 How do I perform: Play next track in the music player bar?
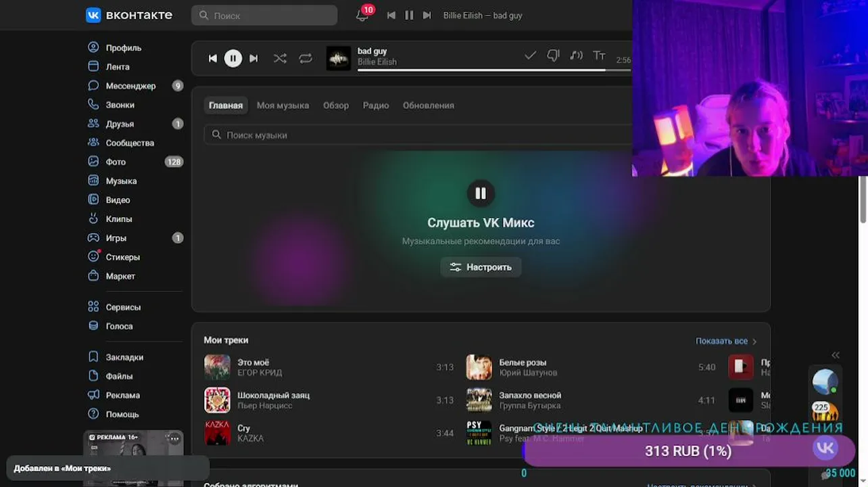(x=254, y=58)
